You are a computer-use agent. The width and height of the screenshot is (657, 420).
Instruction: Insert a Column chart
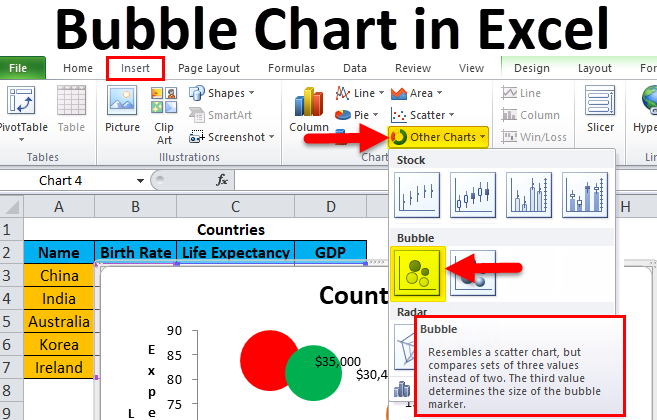(x=309, y=109)
